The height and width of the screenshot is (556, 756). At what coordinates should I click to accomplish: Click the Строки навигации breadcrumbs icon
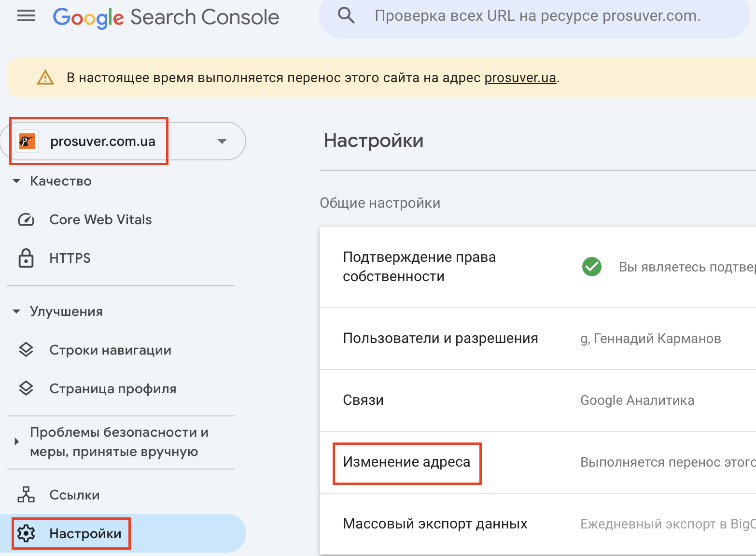pos(26,350)
